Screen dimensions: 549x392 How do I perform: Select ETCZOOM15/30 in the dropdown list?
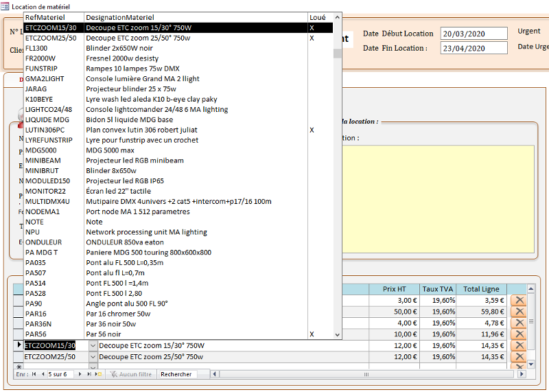click(178, 27)
